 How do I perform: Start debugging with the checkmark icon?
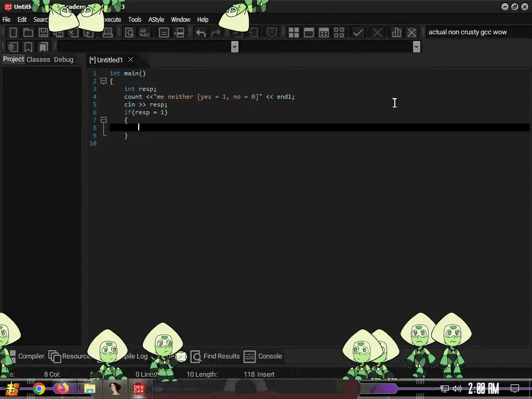point(358,33)
